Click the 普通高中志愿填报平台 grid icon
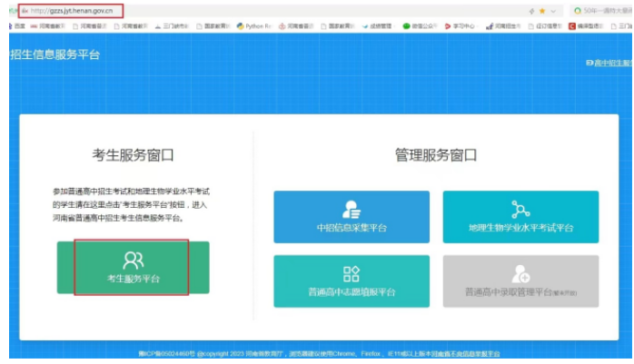Viewport: 634px width, 364px height. (352, 273)
